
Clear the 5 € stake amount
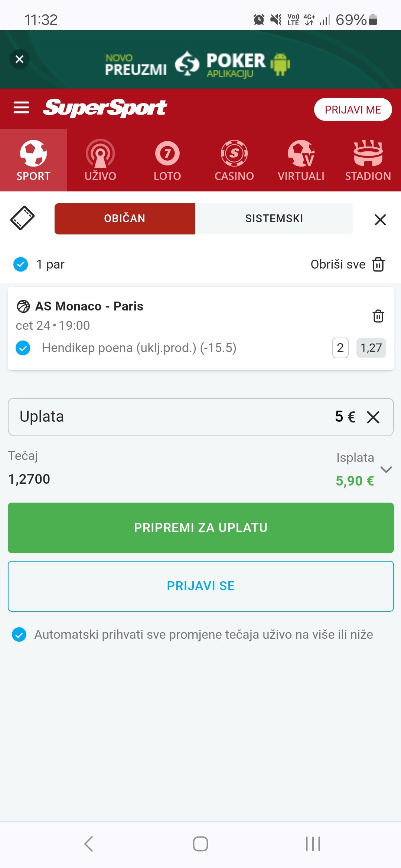click(373, 417)
